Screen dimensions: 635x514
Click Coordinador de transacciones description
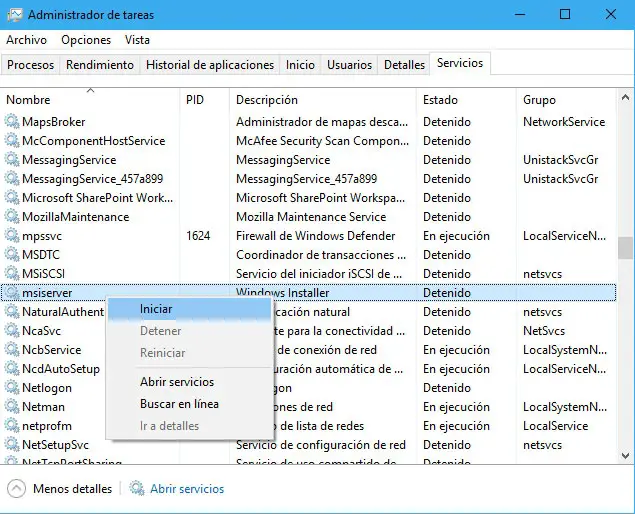coord(321,255)
